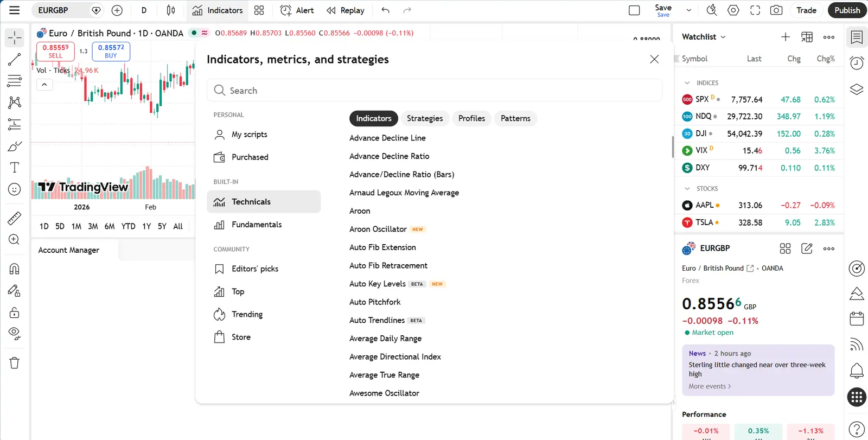Activate the zoom in tool
The width and height of the screenshot is (868, 440).
[x=15, y=240]
